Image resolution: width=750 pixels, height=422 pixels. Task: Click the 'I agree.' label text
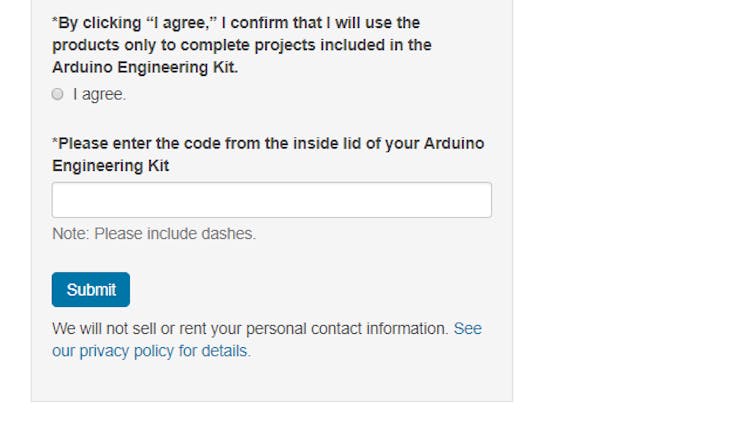[x=99, y=94]
